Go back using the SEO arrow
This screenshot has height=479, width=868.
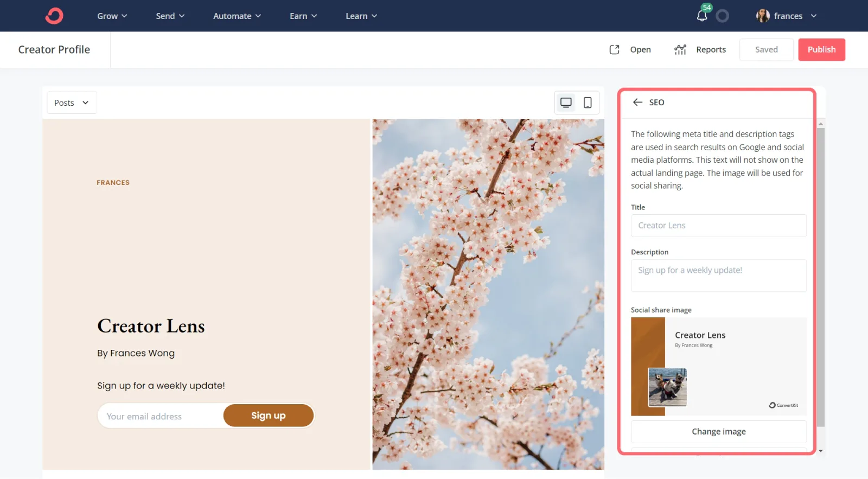point(637,103)
